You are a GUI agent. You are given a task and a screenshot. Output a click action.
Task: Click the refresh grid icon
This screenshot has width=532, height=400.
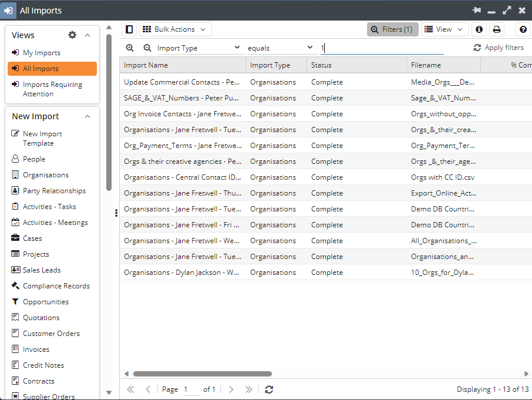269,389
